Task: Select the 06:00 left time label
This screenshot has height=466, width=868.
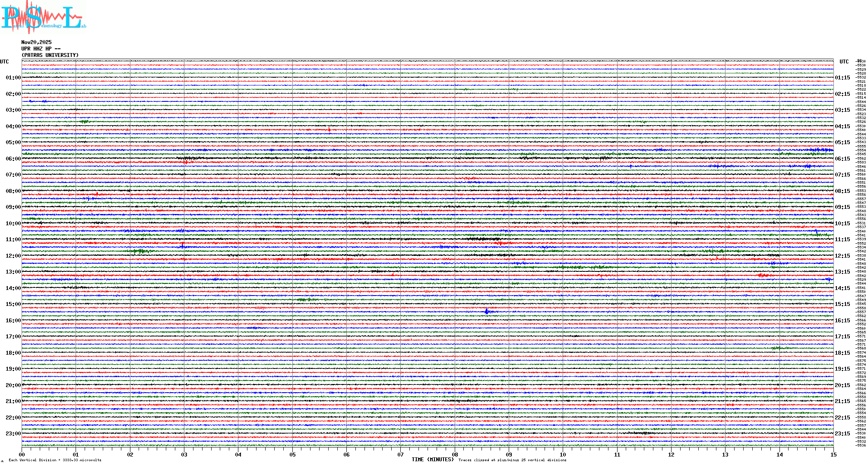Action: tap(13, 159)
